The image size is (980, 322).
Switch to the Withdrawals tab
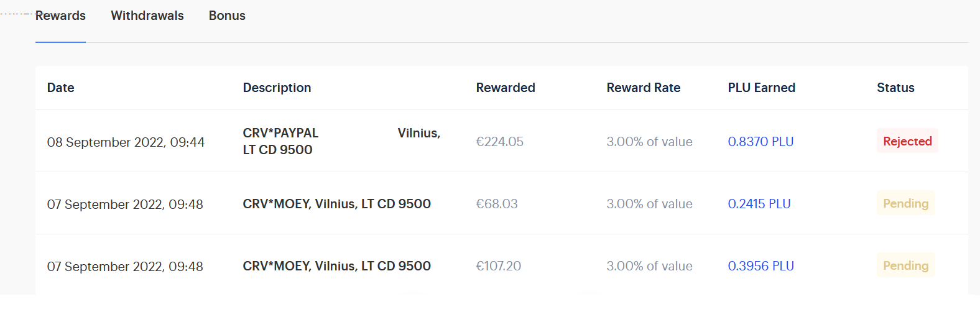[147, 16]
